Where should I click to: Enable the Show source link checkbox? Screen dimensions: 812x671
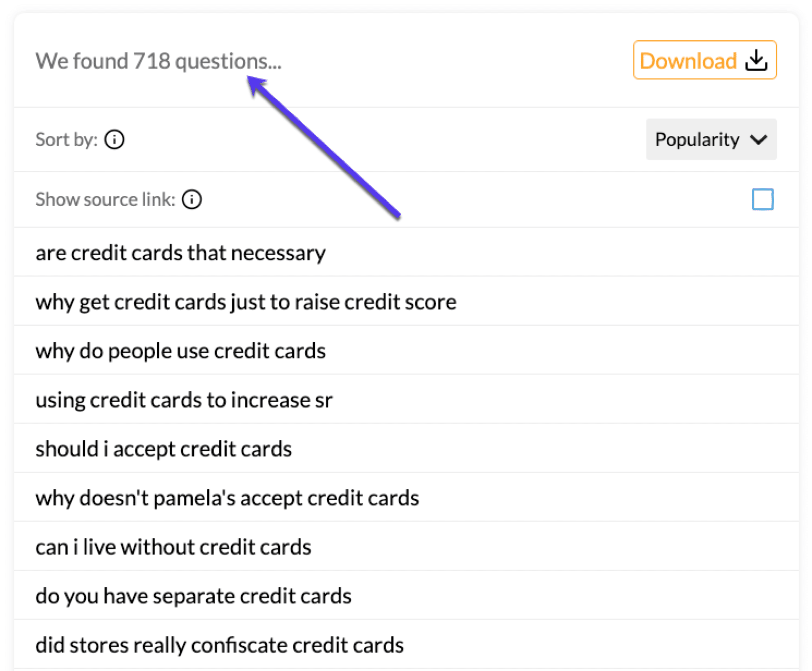[x=763, y=199]
